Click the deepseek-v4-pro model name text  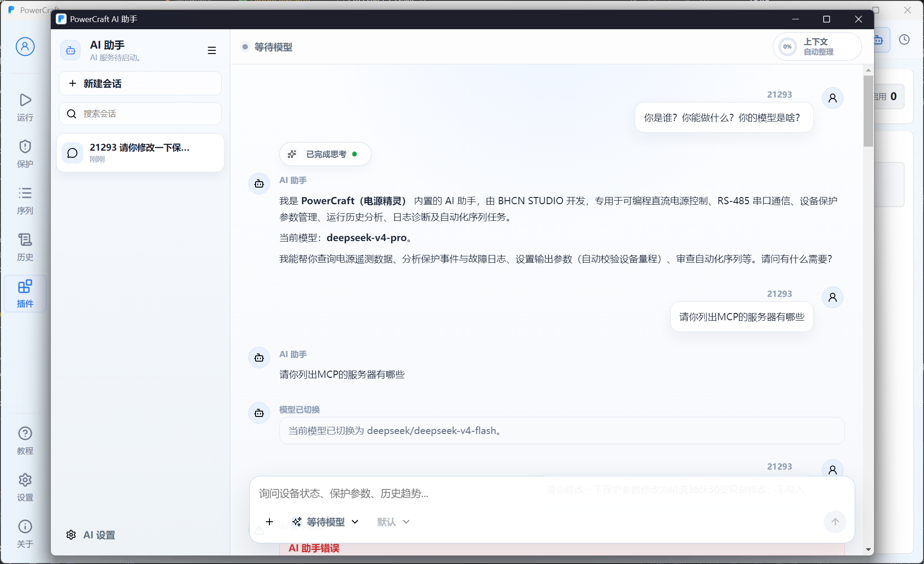pos(367,238)
